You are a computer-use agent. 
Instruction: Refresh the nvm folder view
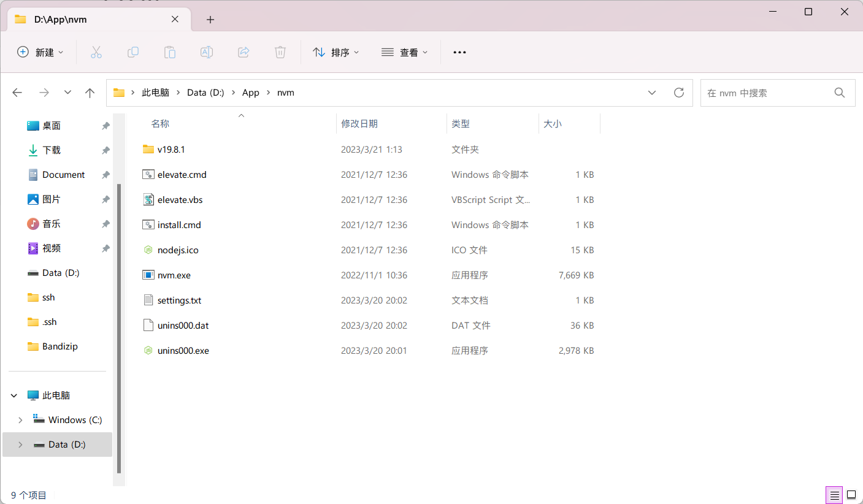(679, 93)
